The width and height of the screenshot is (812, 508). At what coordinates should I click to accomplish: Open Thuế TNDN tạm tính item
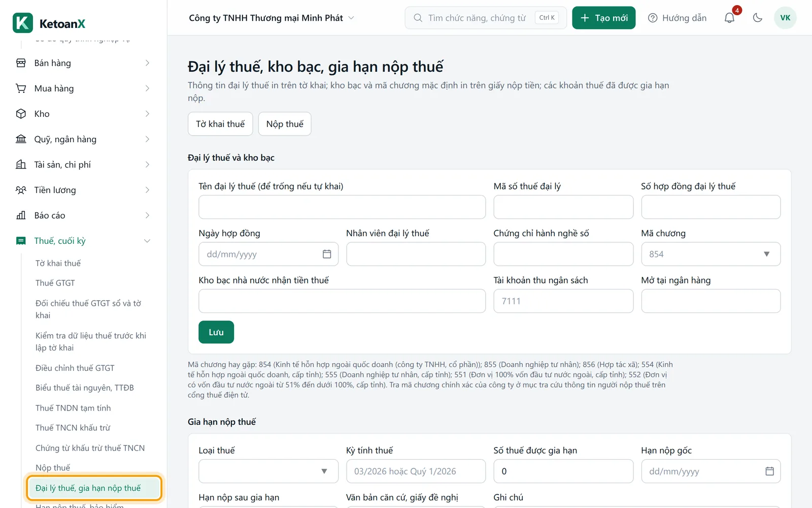pyautogui.click(x=73, y=408)
